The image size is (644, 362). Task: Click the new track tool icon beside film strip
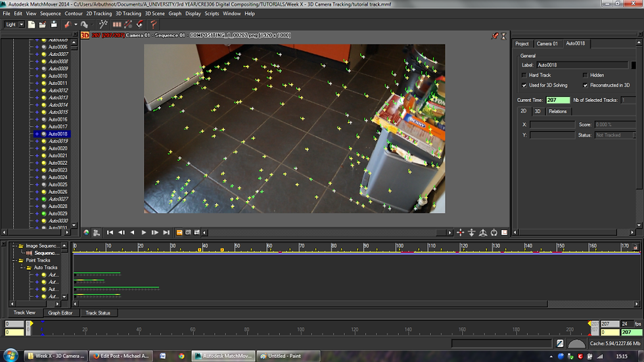point(128,24)
